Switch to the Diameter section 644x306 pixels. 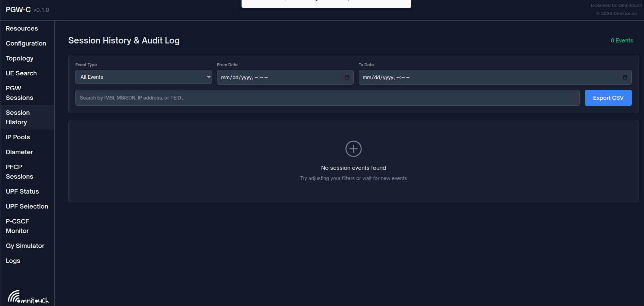[19, 152]
